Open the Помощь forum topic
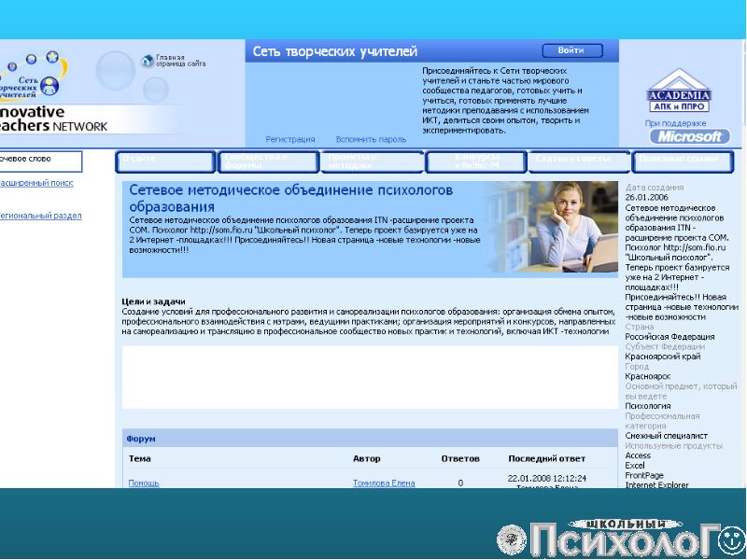This screenshot has width=747, height=560. pyautogui.click(x=143, y=483)
